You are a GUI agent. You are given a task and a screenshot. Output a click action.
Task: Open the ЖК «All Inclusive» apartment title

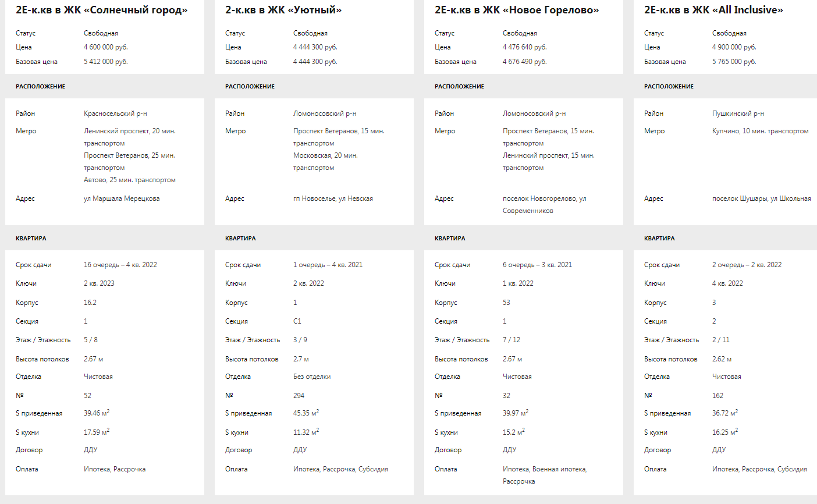click(x=713, y=10)
